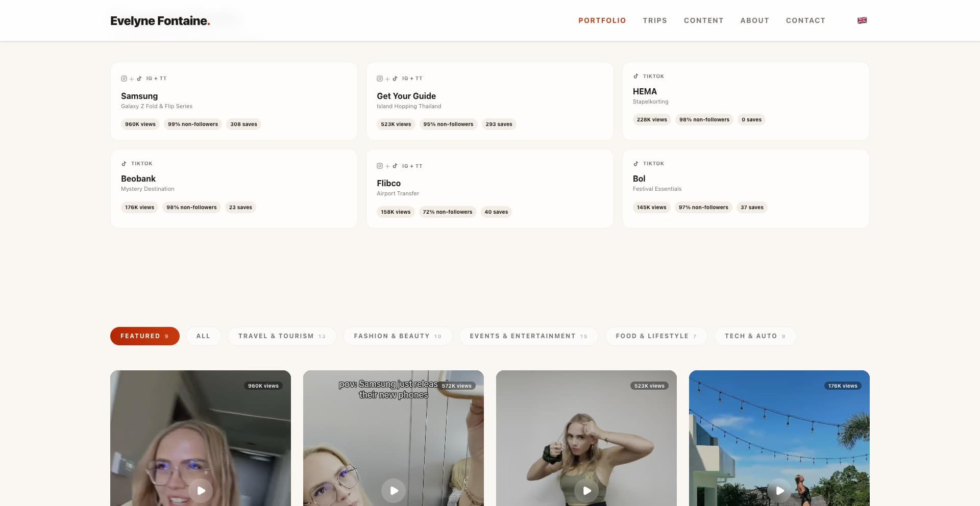
Task: Click the Instagram icon on the Samsung card
Action: click(124, 78)
